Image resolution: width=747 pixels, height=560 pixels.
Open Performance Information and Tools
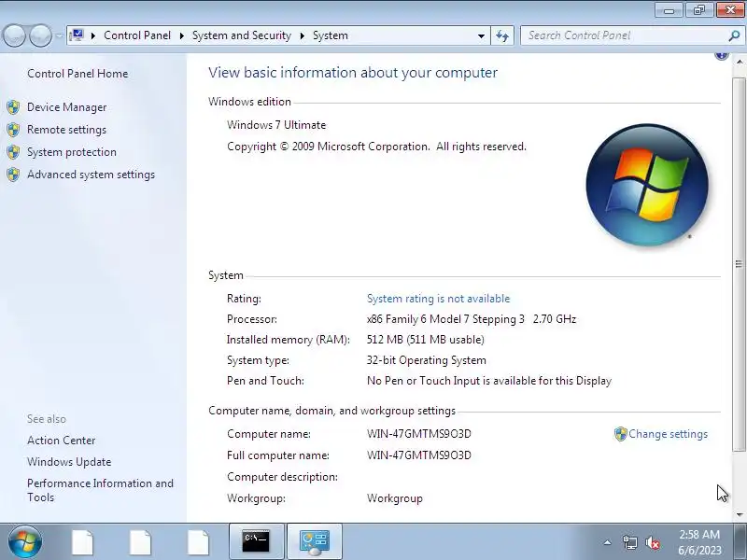100,490
